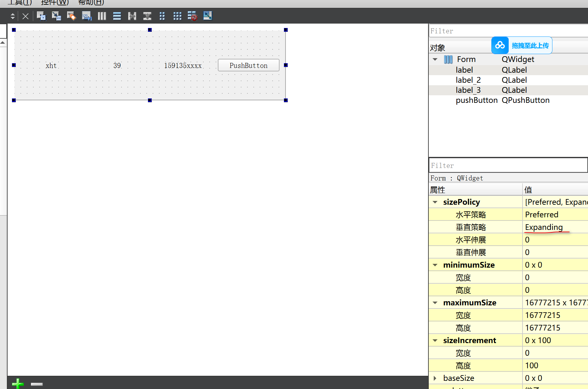
Task: Click maximumSize 高度 value 16777215
Action: (x=555, y=328)
